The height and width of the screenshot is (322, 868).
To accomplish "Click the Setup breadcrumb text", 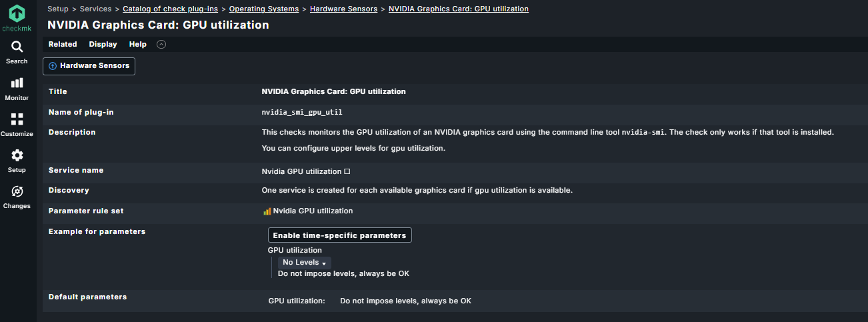I will (58, 9).
